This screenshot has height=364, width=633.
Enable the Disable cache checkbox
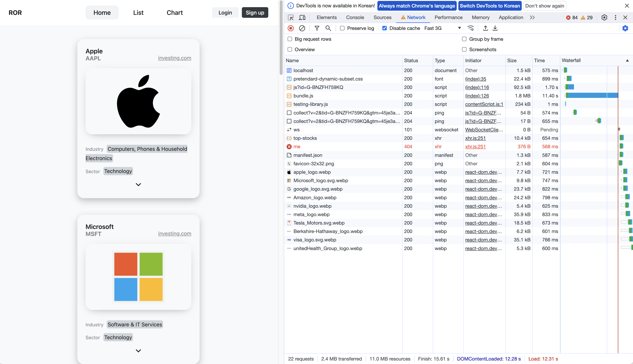click(x=384, y=28)
